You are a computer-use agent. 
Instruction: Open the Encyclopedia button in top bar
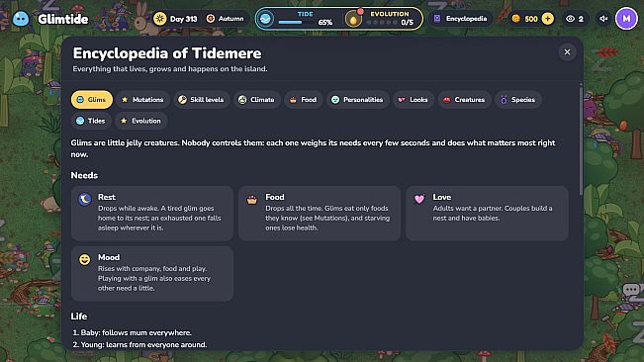pyautogui.click(x=461, y=19)
